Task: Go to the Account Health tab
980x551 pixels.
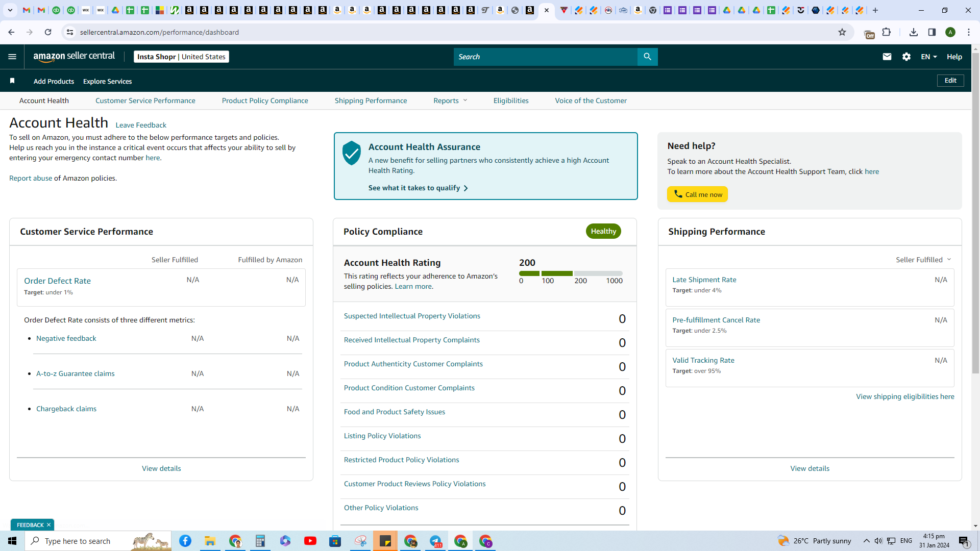Action: pyautogui.click(x=44, y=101)
